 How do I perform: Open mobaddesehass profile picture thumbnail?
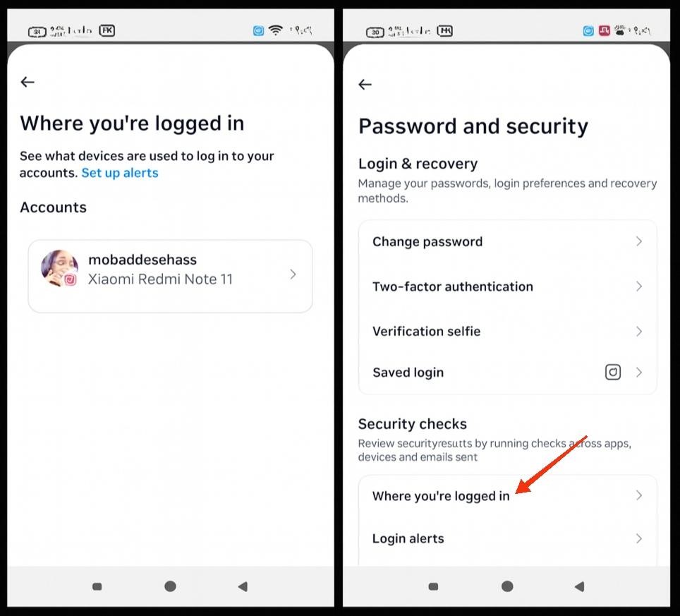pos(59,268)
